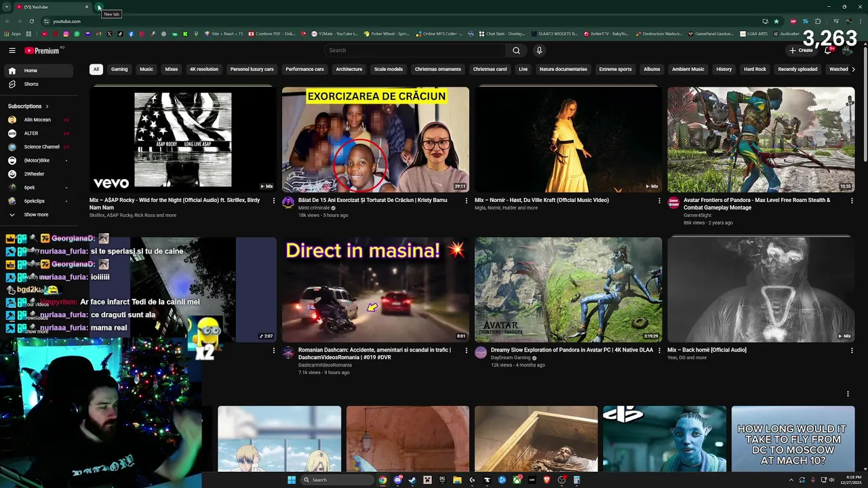Open more options for the Shorts shelf
Viewport: 868px width, 488px height.
point(848,394)
